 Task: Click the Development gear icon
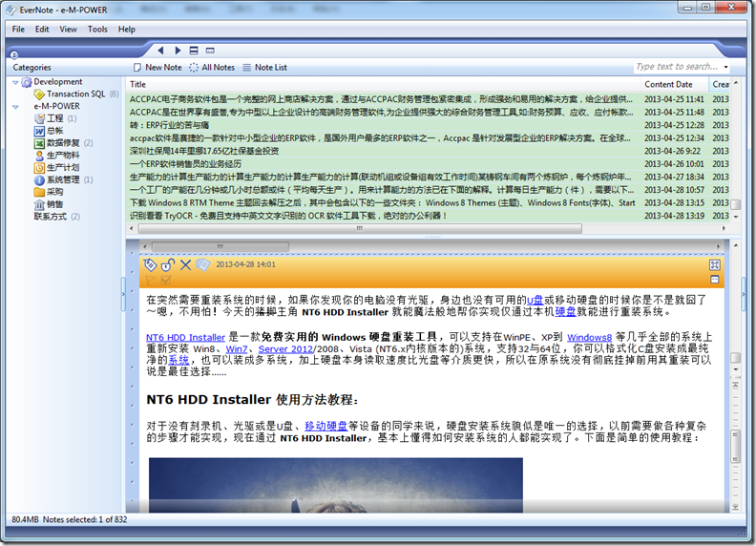(27, 82)
